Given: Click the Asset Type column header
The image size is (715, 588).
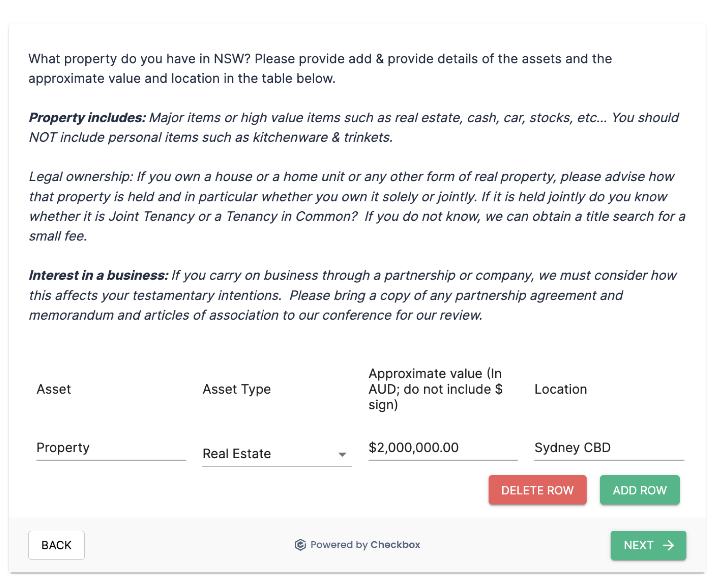Looking at the screenshot, I should 237,389.
